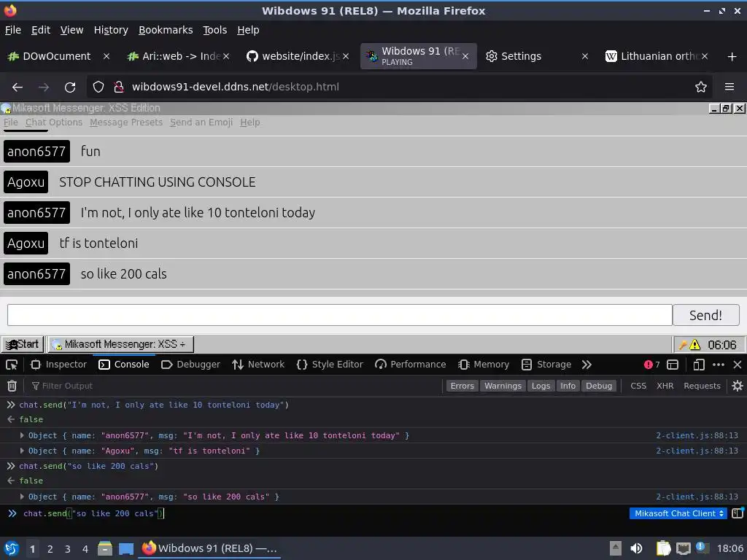Image resolution: width=747 pixels, height=560 pixels.
Task: Close the Settings tab
Action: [x=584, y=57]
